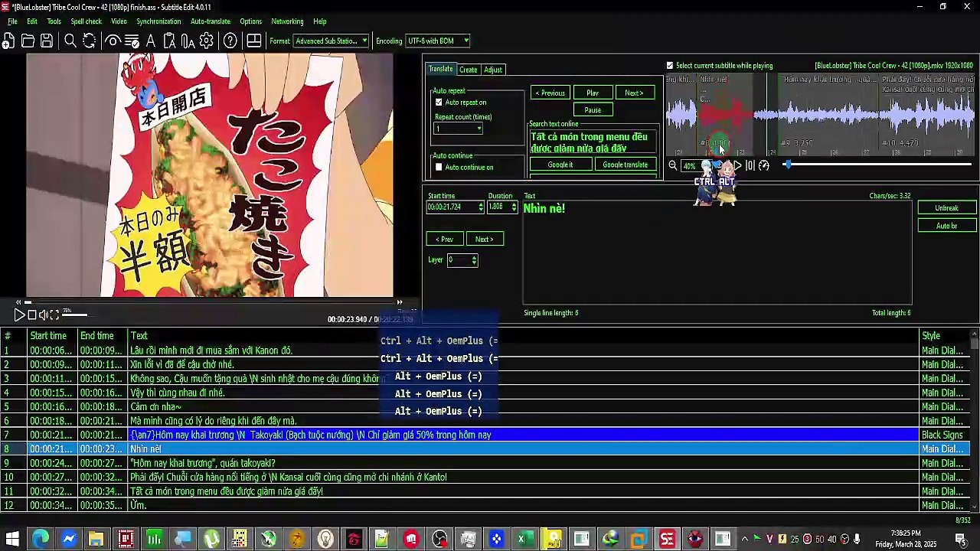Open the Windows Start menu

(12, 540)
